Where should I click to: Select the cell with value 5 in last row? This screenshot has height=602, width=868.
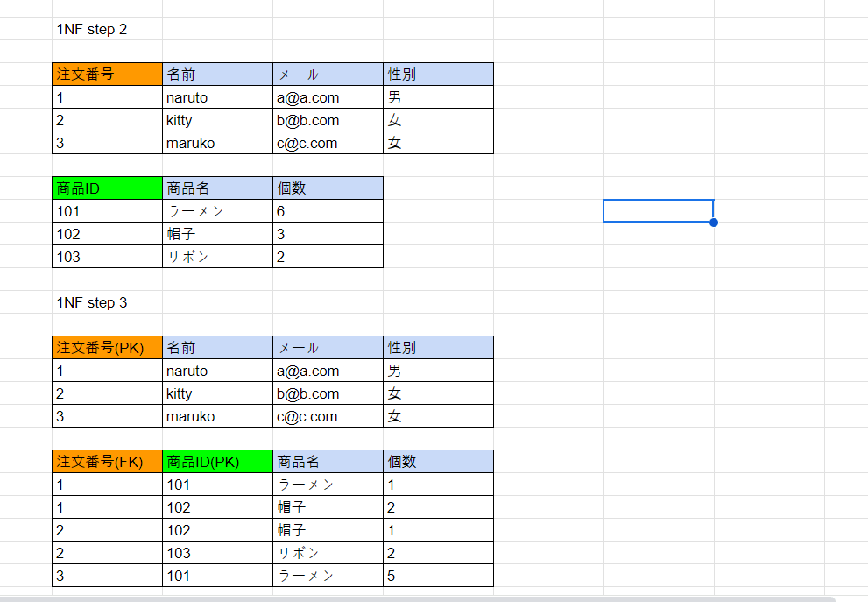pos(438,576)
